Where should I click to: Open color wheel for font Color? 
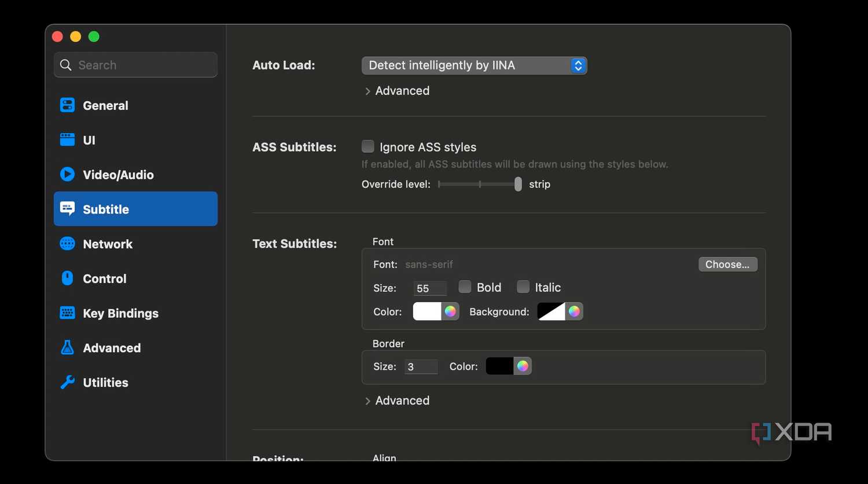450,311
